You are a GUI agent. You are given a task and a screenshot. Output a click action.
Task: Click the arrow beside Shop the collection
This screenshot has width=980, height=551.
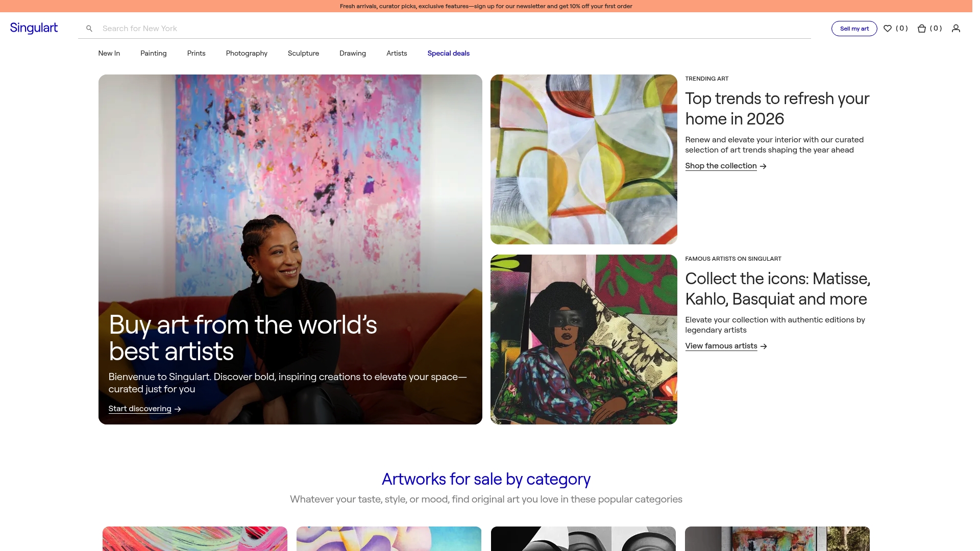coord(764,166)
